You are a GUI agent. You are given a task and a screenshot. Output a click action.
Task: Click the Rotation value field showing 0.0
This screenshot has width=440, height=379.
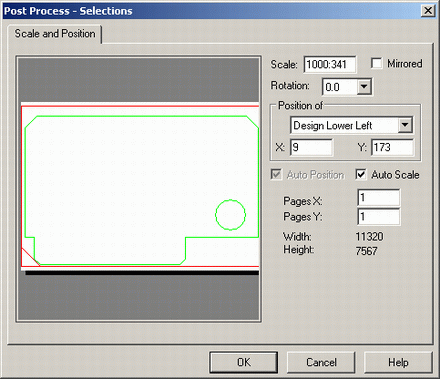[339, 87]
